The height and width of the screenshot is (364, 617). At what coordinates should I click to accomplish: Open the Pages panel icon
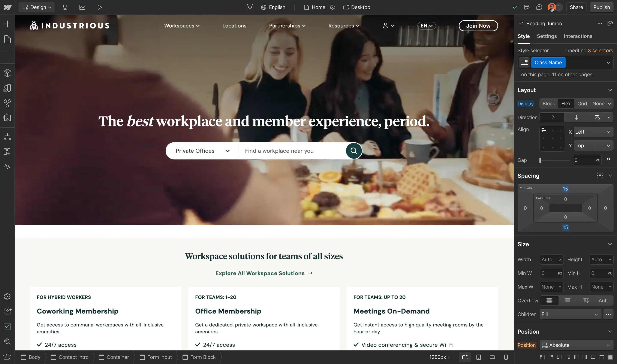point(7,39)
